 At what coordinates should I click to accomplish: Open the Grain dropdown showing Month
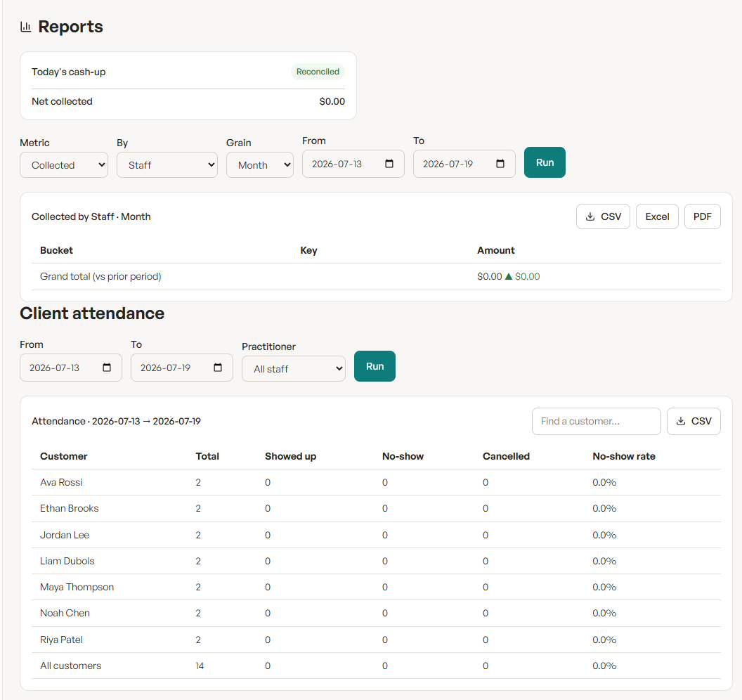(260, 165)
